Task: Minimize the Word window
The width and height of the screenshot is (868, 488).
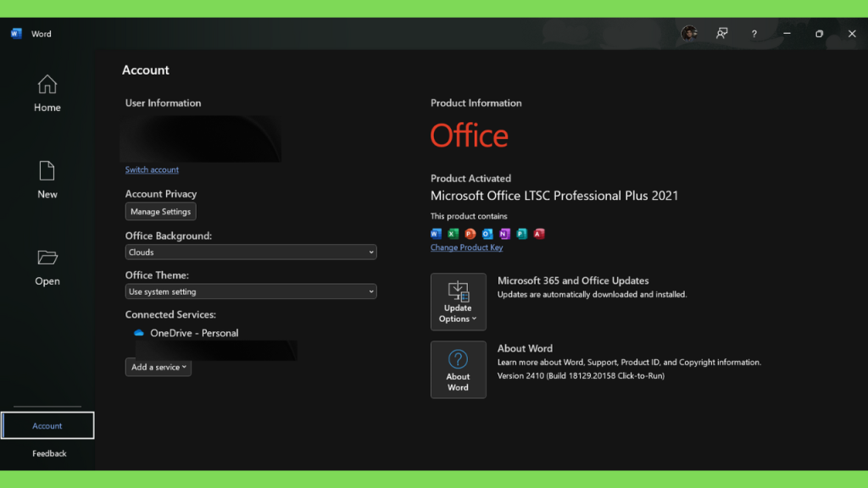Action: [x=787, y=34]
